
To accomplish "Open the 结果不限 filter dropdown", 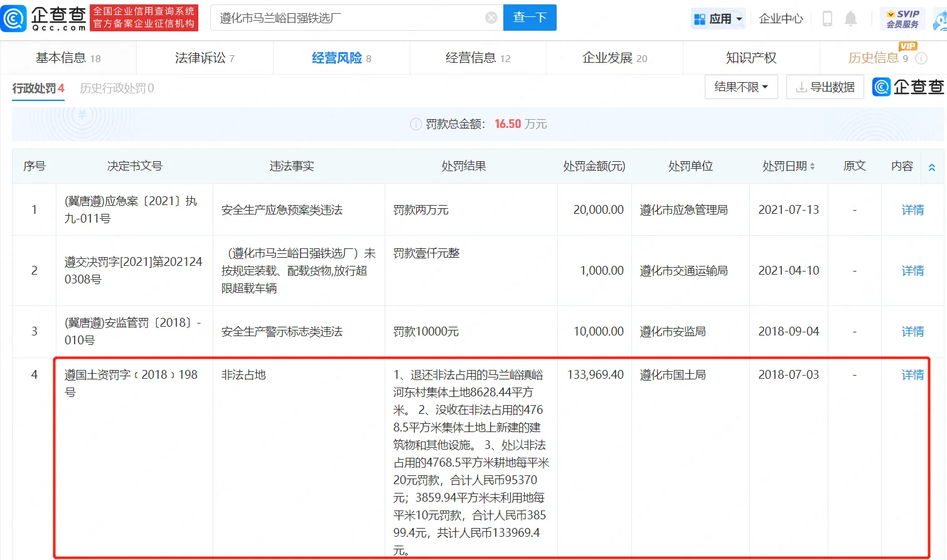I will [x=741, y=87].
